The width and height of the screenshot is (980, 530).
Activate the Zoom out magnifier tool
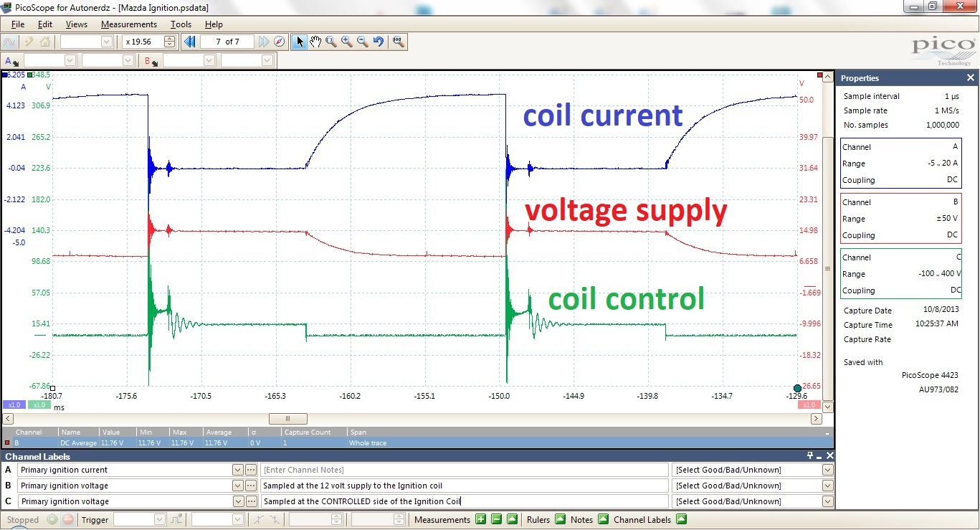[362, 42]
